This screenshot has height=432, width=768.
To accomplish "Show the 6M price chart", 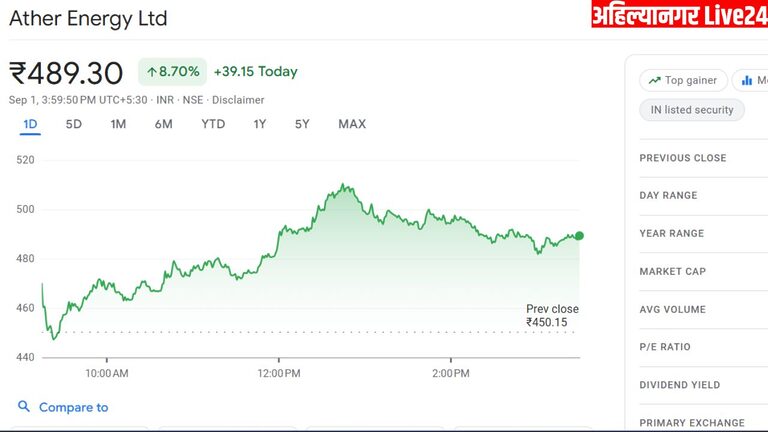I will tap(163, 124).
